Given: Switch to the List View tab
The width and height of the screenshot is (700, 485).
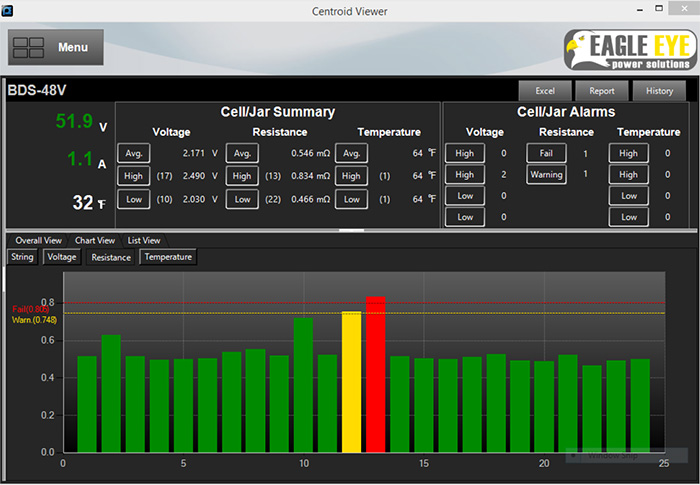Looking at the screenshot, I should click(144, 240).
